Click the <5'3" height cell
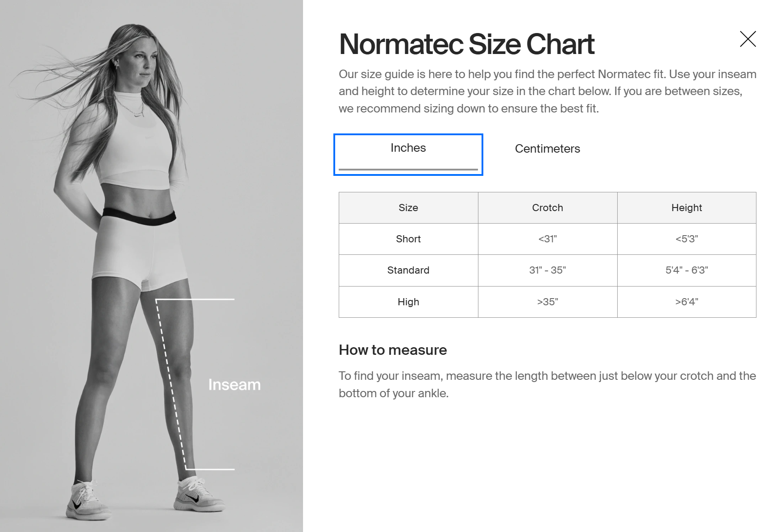 (x=686, y=239)
